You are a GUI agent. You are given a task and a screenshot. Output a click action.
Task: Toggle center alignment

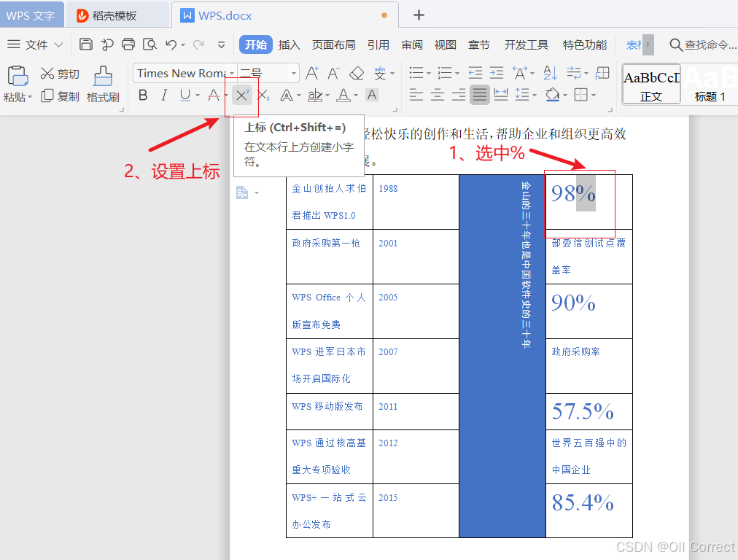pos(438,95)
